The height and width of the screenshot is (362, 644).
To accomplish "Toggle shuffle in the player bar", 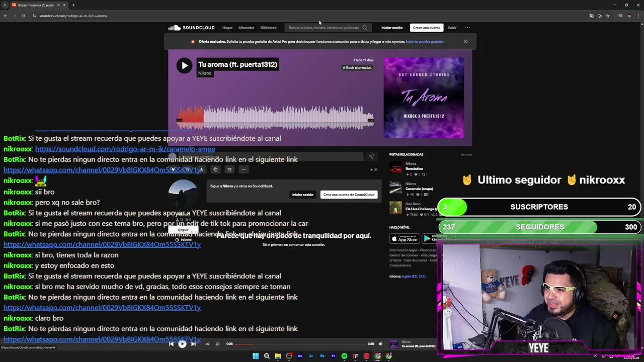I will [207, 344].
